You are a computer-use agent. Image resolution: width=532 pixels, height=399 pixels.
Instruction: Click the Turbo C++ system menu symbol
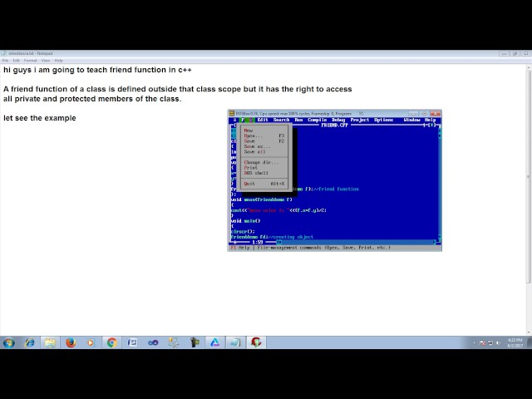[x=234, y=120]
